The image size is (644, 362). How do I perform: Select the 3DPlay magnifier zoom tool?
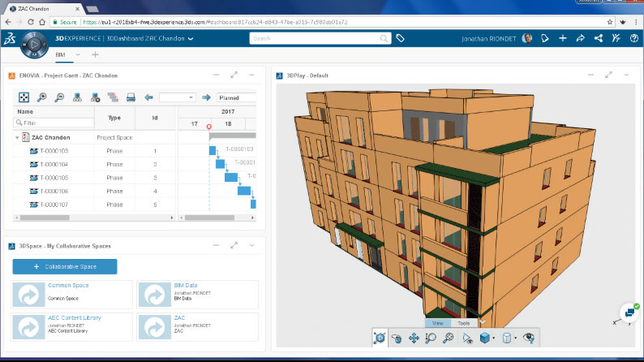pyautogui.click(x=448, y=338)
